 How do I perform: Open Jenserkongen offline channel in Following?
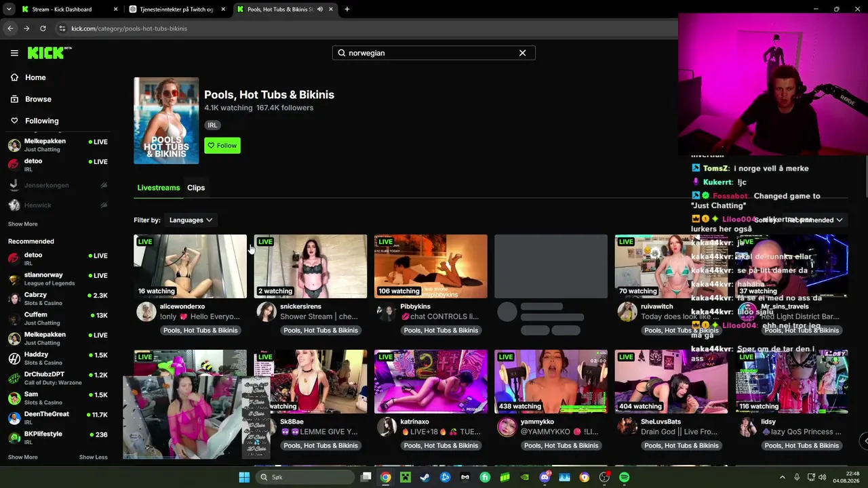point(58,185)
